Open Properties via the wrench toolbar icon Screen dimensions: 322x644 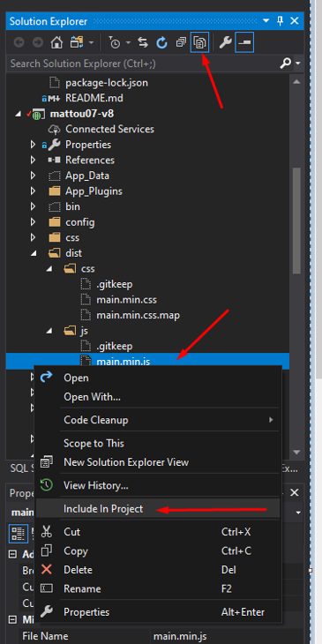pyautogui.click(x=225, y=42)
